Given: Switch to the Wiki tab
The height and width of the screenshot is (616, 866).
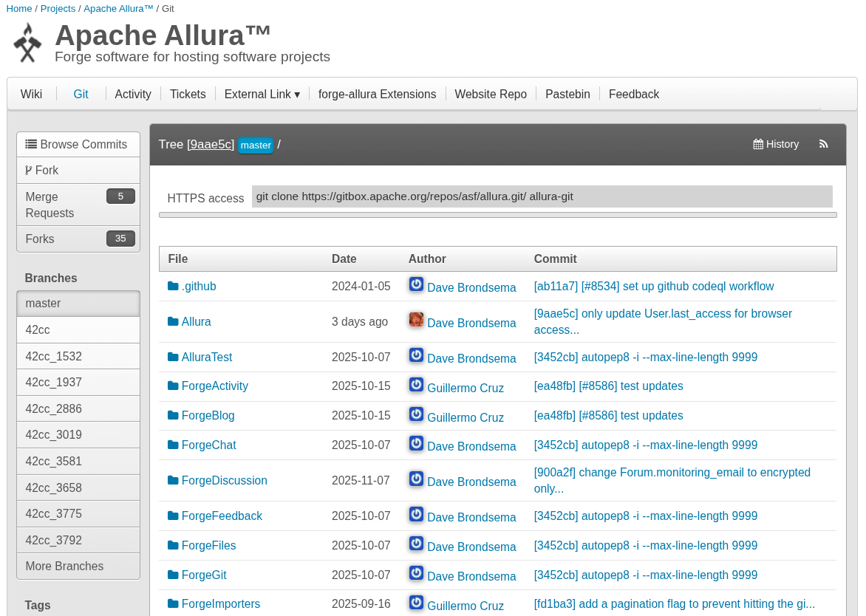Looking at the screenshot, I should click(x=31, y=94).
